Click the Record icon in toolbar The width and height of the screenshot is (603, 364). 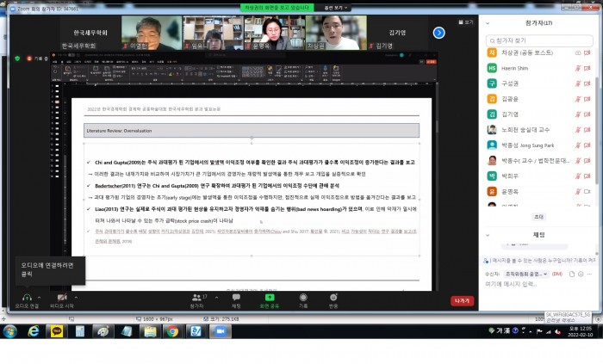click(x=302, y=297)
